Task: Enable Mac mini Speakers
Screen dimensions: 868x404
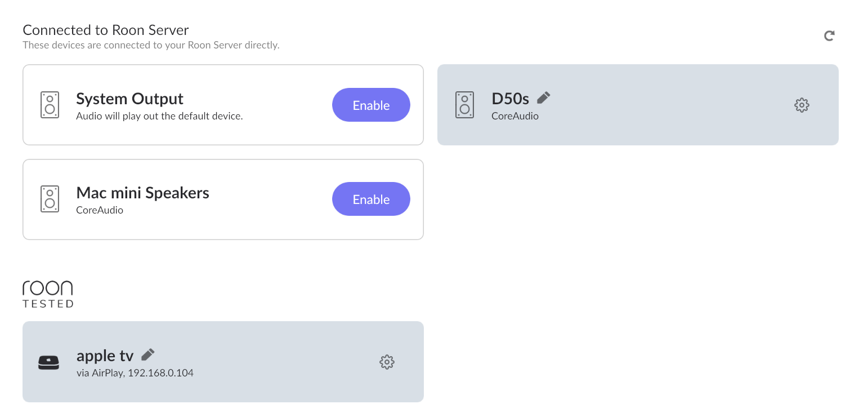Action: click(x=371, y=199)
